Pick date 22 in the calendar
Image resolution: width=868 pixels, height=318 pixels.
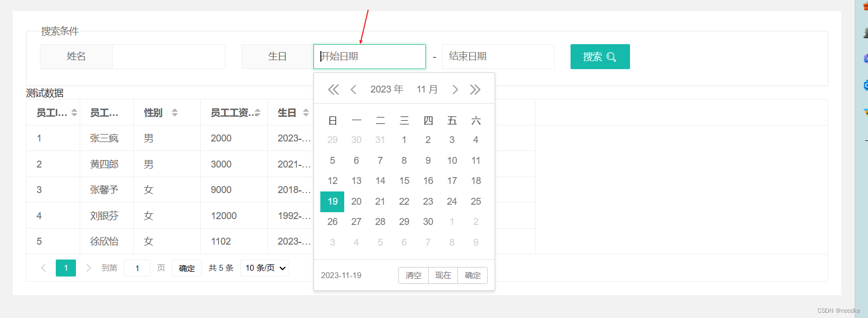[404, 202]
